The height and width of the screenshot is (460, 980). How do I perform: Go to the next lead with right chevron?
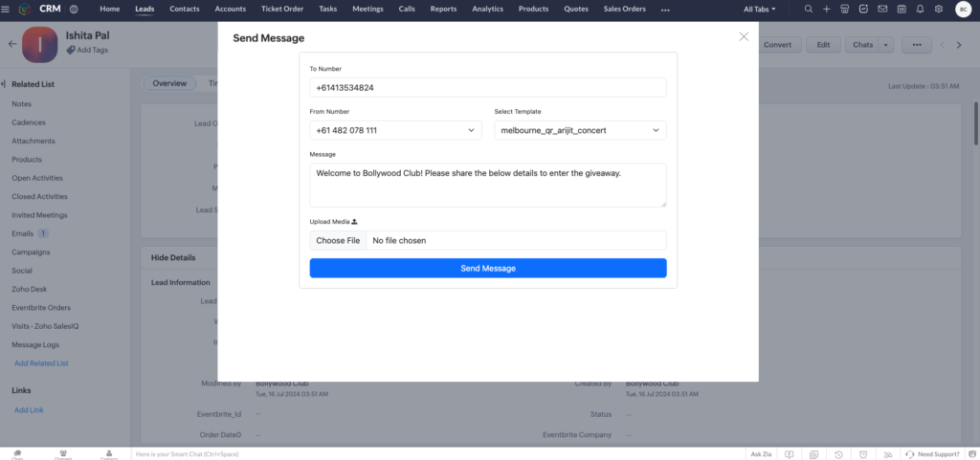[959, 45]
